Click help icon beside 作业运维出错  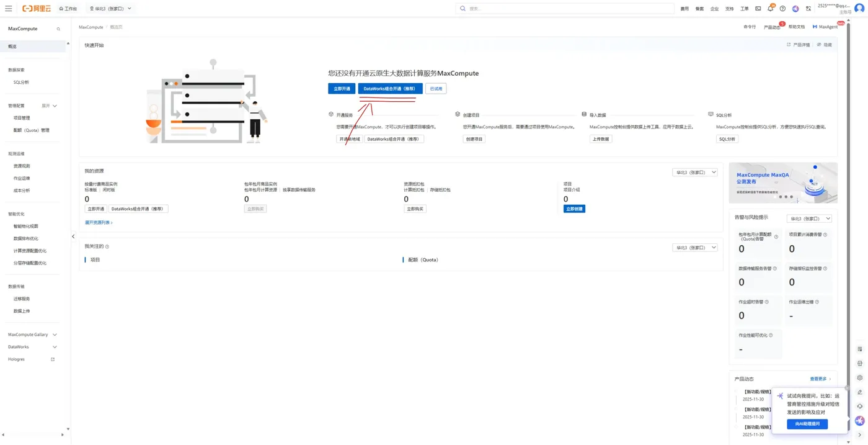pos(817,302)
